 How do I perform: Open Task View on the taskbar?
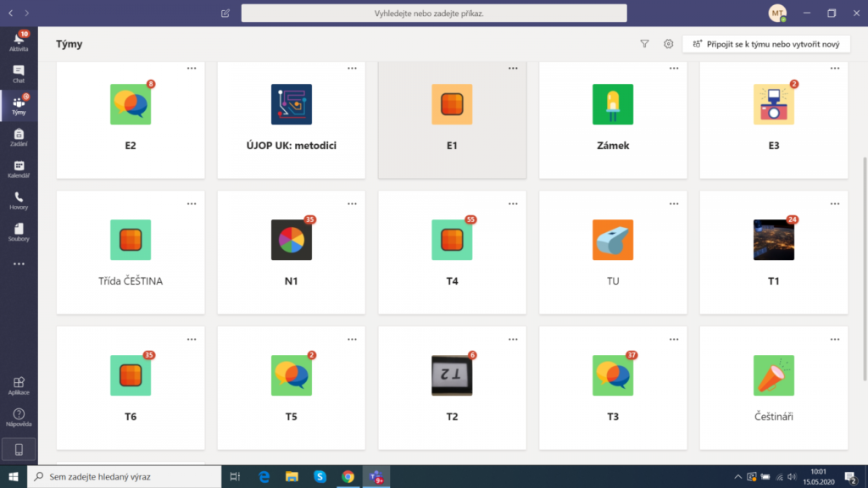236,476
